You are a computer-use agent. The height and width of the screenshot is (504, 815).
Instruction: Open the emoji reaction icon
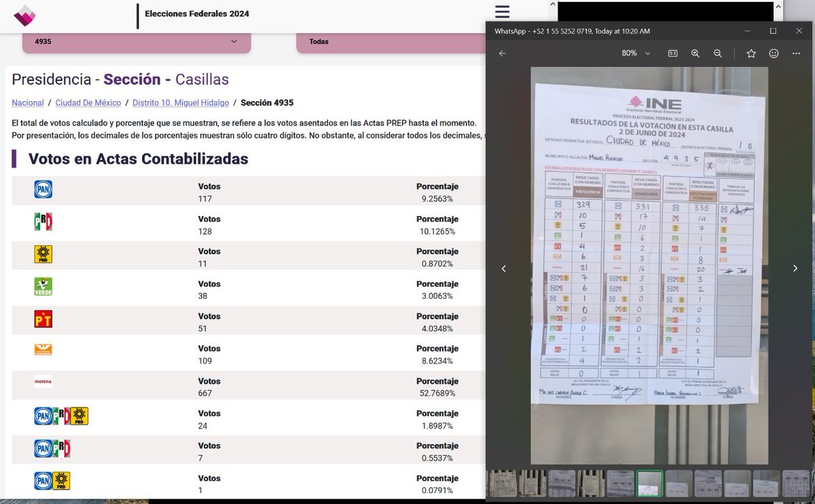tap(774, 53)
